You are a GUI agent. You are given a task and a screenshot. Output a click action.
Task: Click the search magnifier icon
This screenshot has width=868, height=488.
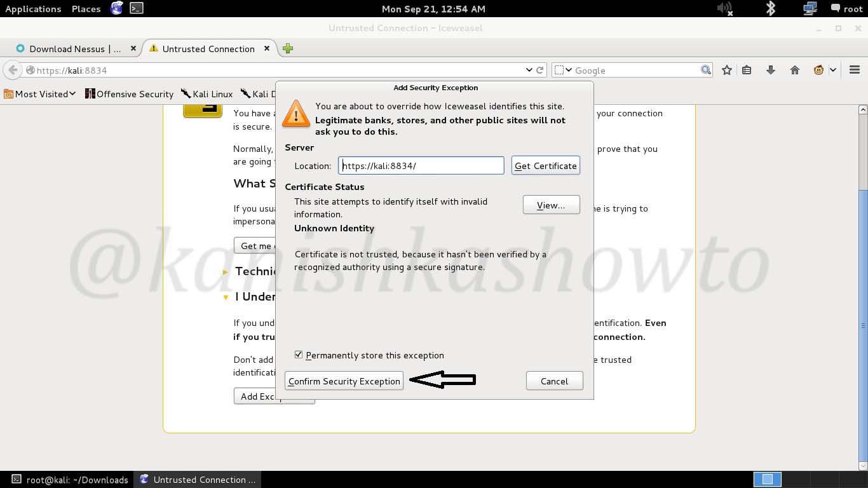pos(706,70)
